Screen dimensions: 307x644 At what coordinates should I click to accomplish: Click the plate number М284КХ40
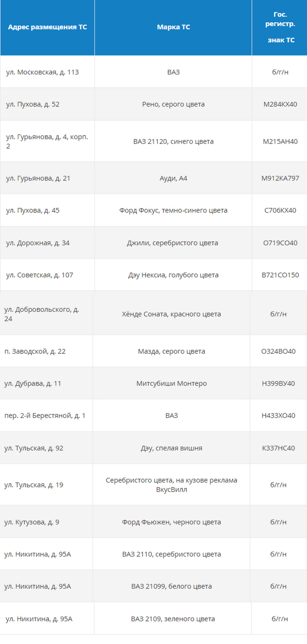280,104
